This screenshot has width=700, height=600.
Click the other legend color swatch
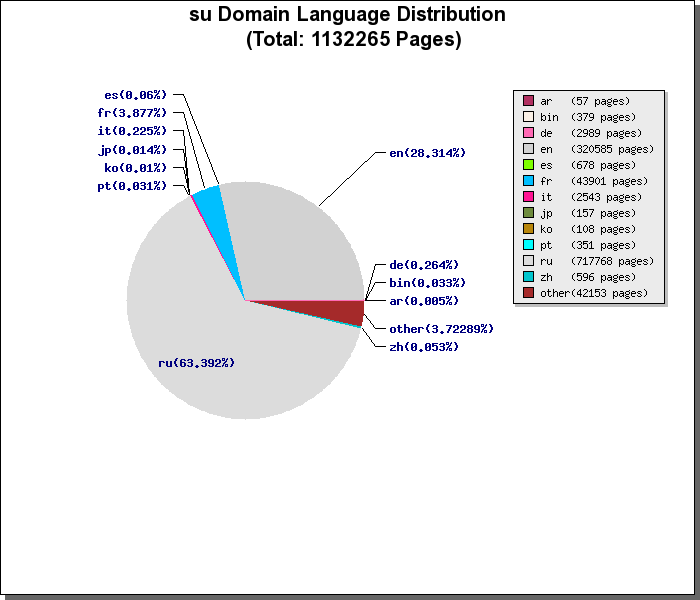tap(528, 293)
